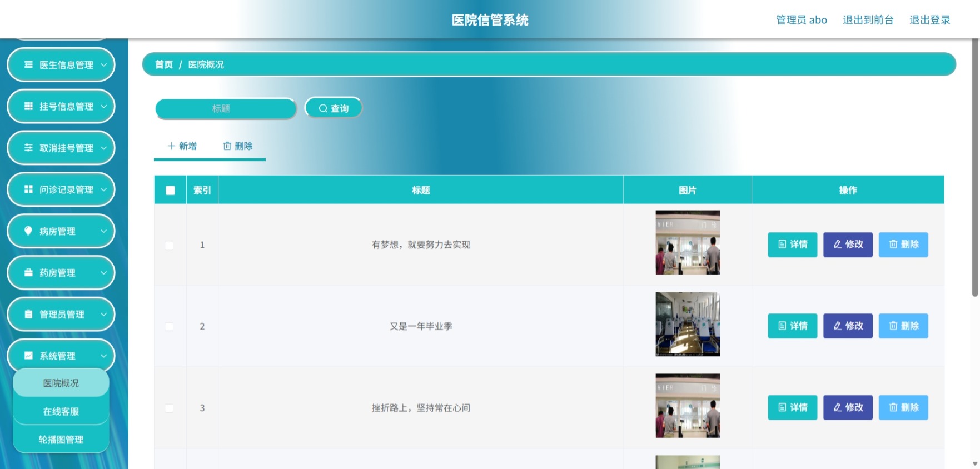Viewport: 980px width, 469px height.
Task: Click the title 挫折路上，坚持常在心间
Action: (421, 408)
